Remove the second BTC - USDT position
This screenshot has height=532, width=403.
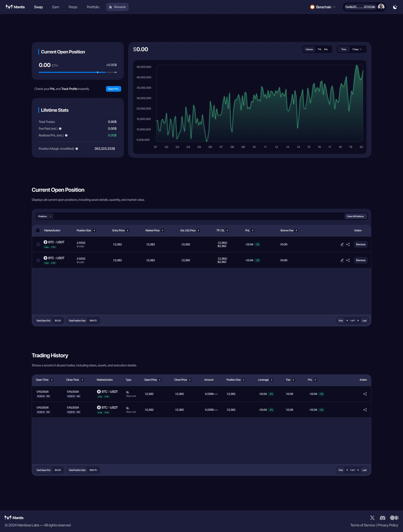(361, 260)
